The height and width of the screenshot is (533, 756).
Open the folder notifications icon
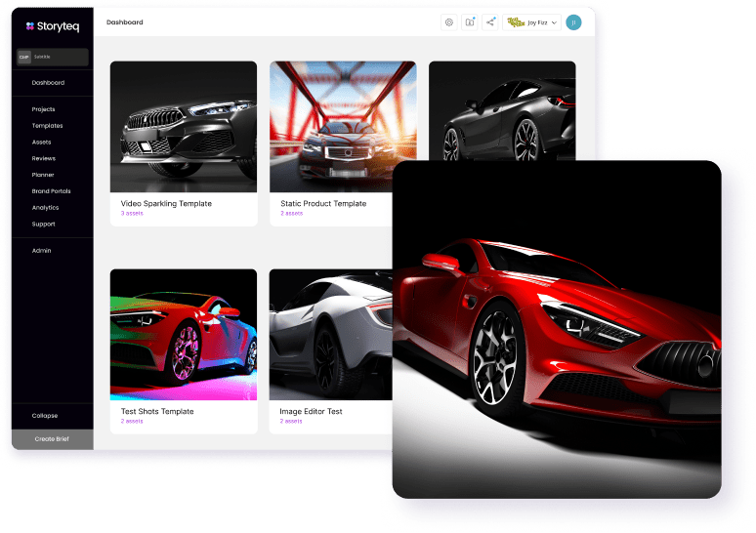point(470,22)
